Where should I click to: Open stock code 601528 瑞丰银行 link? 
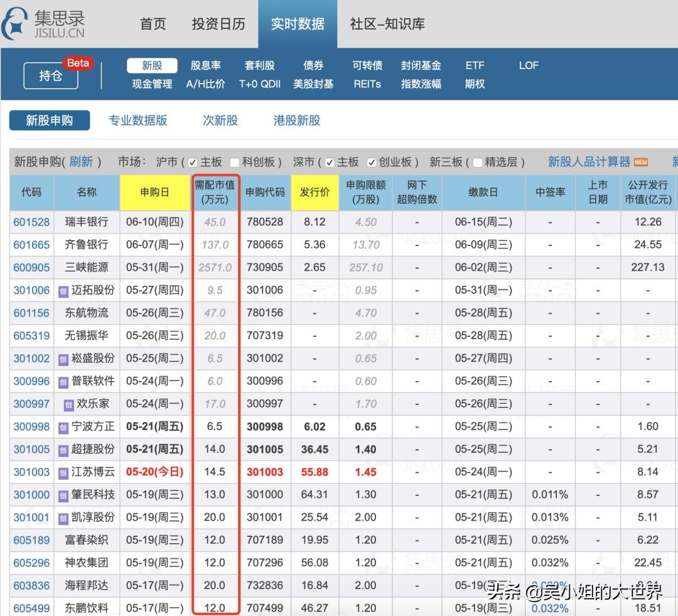31,222
